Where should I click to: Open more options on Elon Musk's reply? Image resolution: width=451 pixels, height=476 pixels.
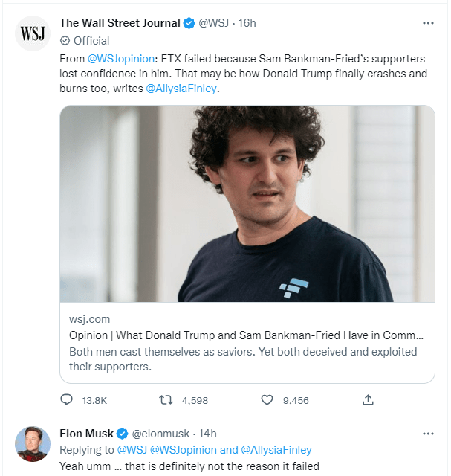[x=428, y=434]
